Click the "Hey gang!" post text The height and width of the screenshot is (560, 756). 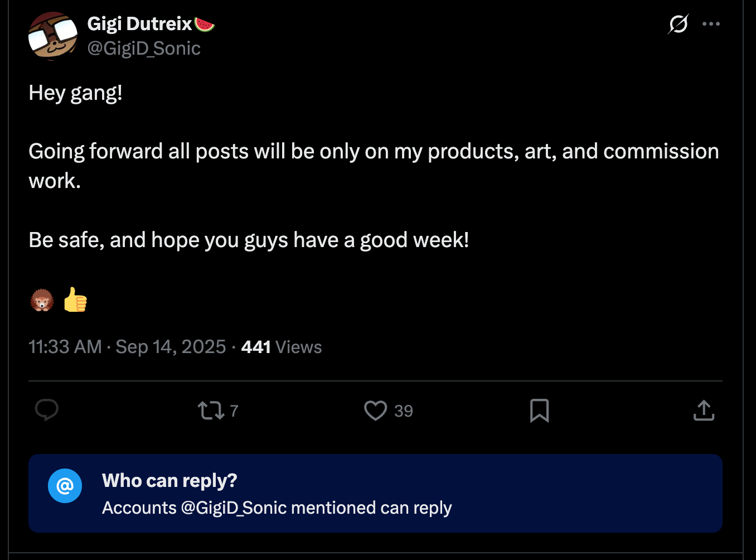[x=75, y=93]
